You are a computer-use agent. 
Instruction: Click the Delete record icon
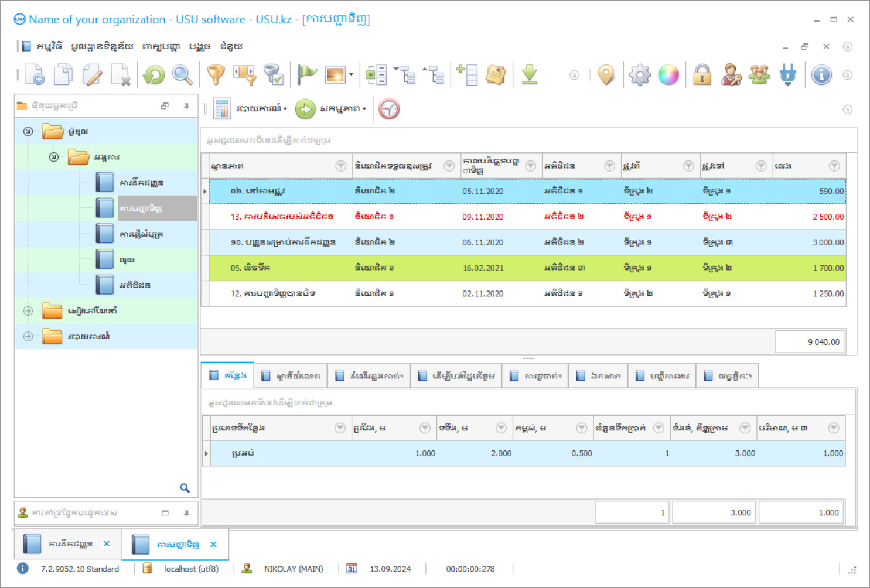click(121, 74)
